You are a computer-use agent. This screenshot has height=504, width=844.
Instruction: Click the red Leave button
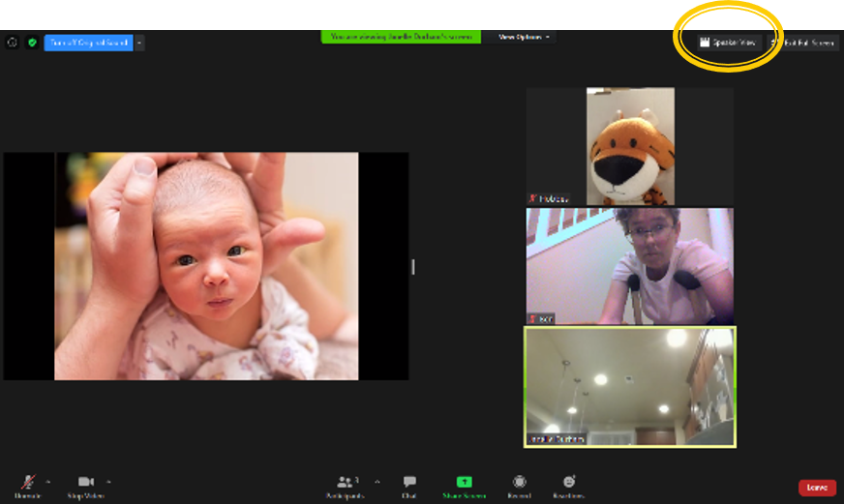[817, 488]
